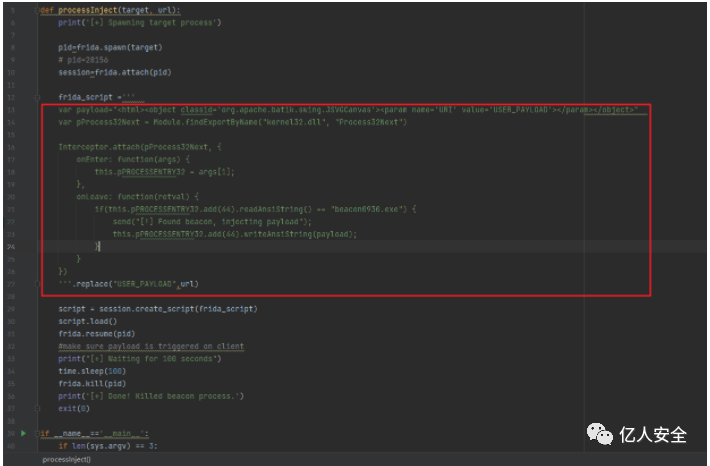Click the .replace("USER_PAYLOAD",url) line
This screenshot has width=710, height=466.
point(128,284)
